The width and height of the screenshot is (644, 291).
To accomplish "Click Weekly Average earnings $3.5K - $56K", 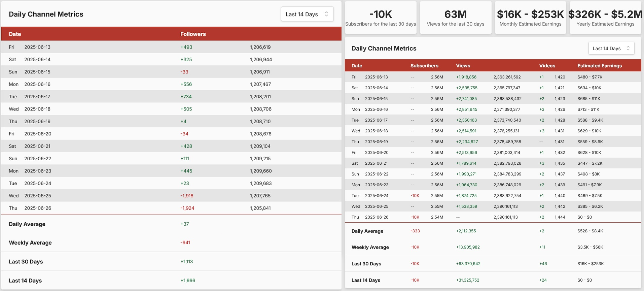I will coord(590,247).
